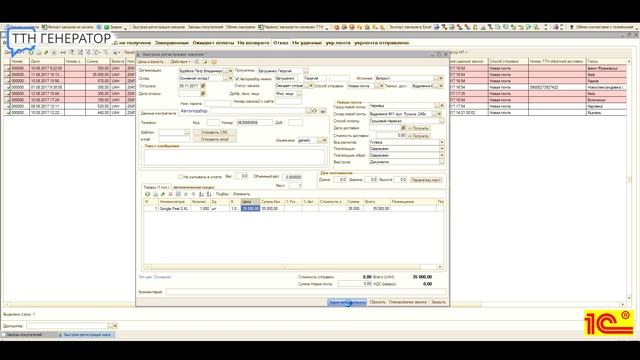The width and height of the screenshot is (640, 360).
Task: Open Цены и валюта settings
Action: point(150,62)
